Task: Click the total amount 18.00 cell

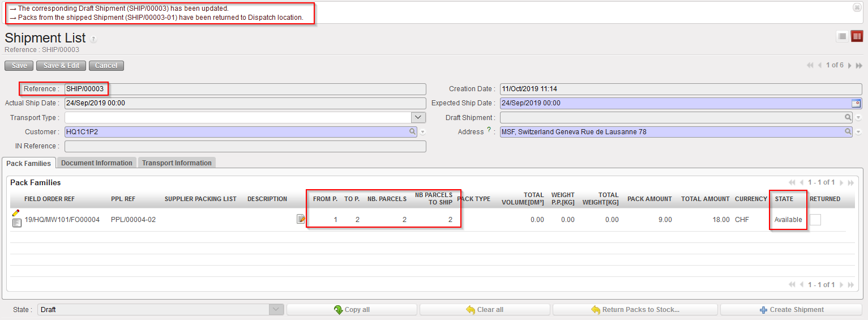Action: [721, 220]
